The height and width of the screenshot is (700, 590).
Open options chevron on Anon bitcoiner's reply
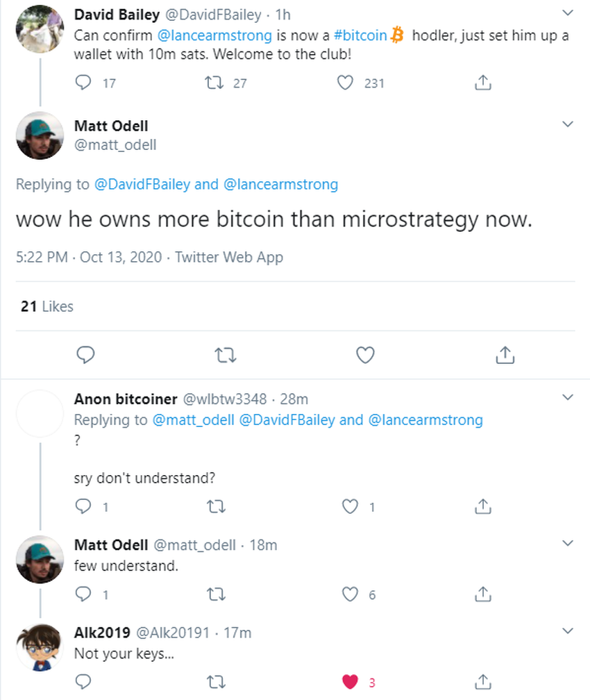click(x=568, y=398)
